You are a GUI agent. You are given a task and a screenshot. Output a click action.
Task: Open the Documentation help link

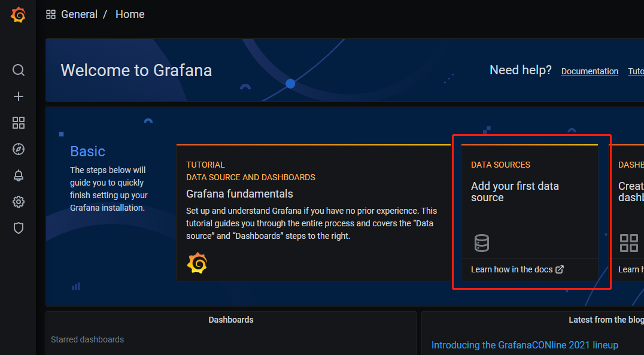tap(590, 71)
